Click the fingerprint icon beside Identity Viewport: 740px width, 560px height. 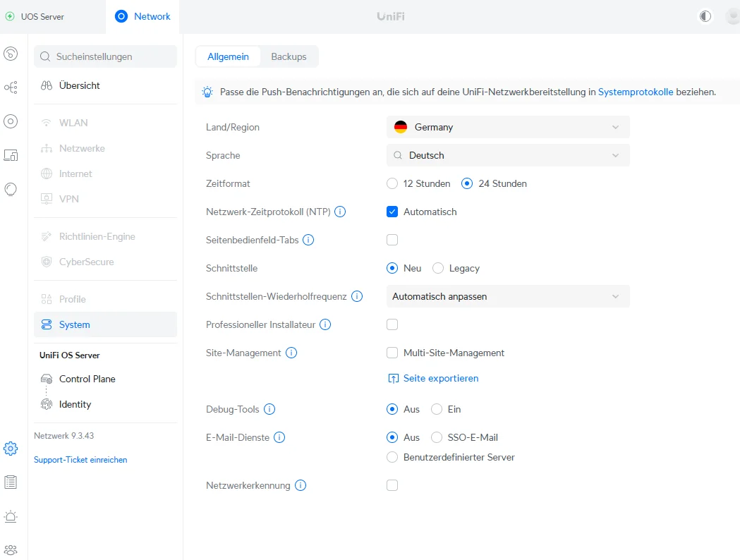pos(47,404)
